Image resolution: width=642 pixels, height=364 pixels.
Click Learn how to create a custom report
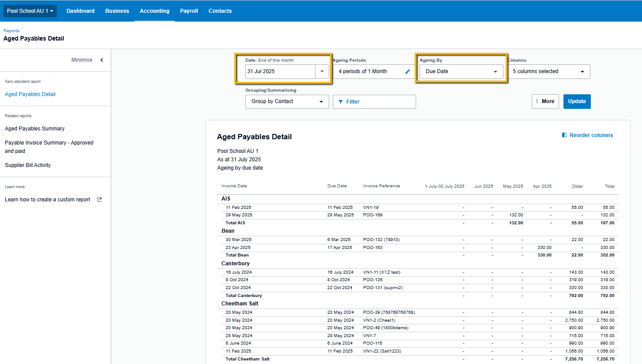(x=47, y=200)
